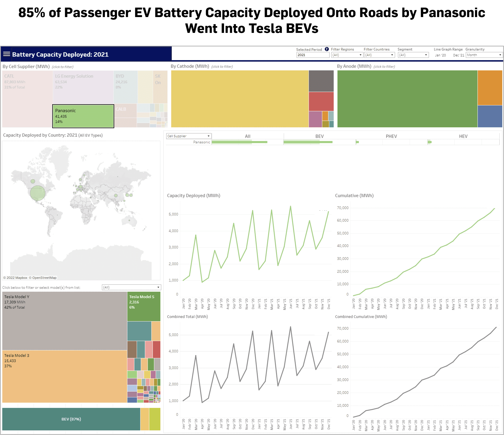Click the Dec '21 line graph range end

(x=459, y=55)
